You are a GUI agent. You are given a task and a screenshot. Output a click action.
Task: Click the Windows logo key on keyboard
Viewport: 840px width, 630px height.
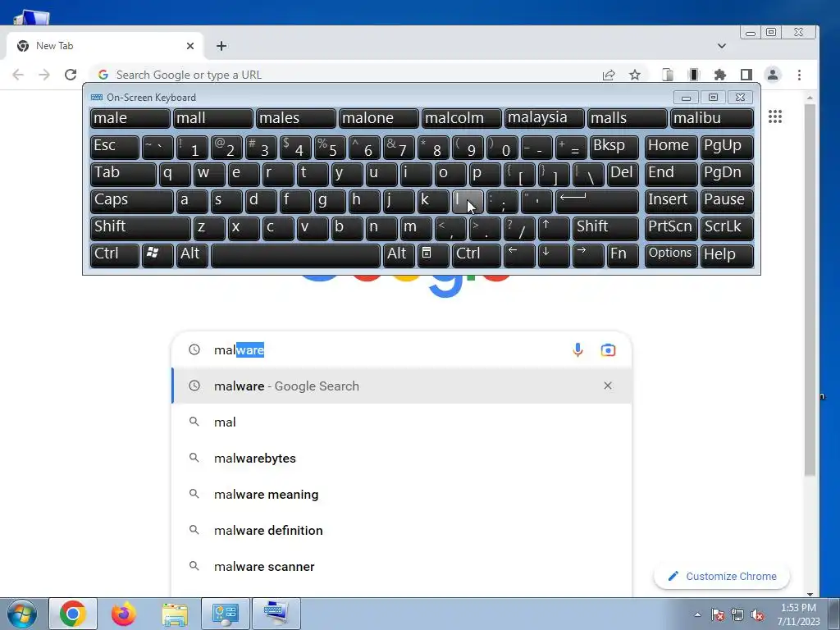pyautogui.click(x=157, y=255)
